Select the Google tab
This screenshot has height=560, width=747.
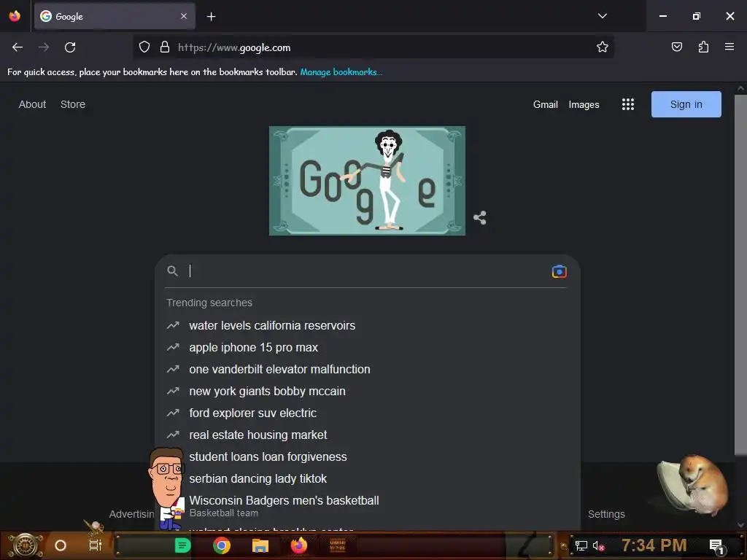tap(115, 16)
